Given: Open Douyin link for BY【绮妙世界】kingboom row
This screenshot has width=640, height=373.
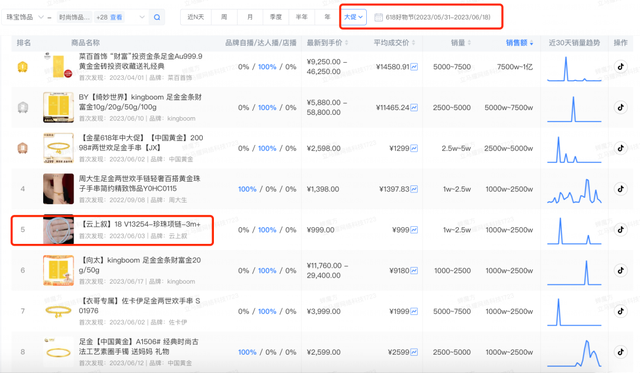Looking at the screenshot, I should 620,107.
